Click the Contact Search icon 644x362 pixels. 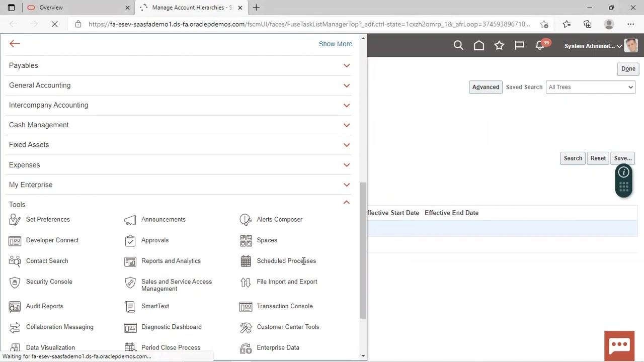(x=15, y=261)
